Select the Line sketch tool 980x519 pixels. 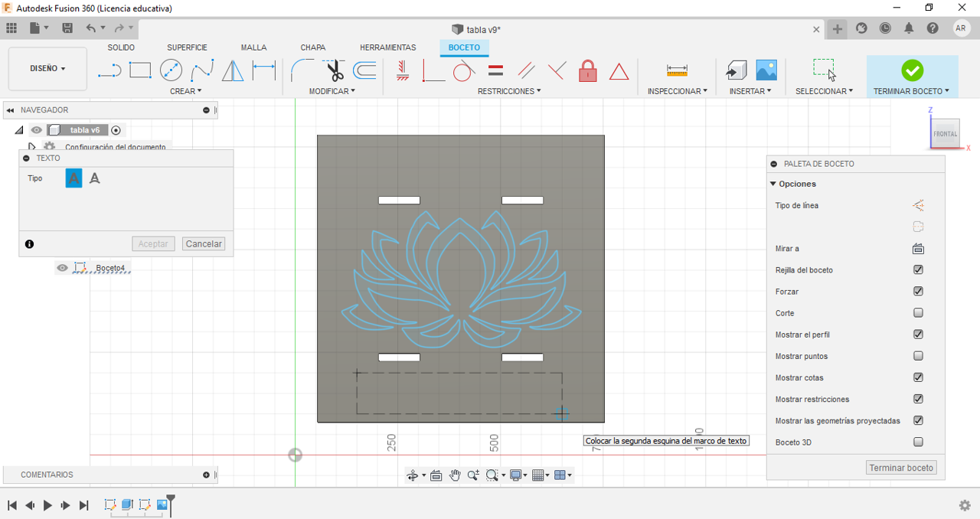tap(109, 71)
